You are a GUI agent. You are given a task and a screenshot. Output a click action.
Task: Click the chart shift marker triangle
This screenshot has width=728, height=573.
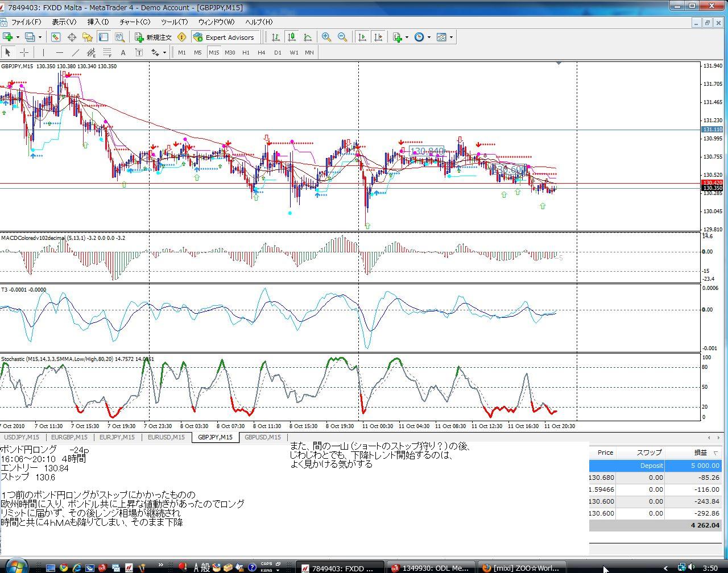tap(559, 63)
